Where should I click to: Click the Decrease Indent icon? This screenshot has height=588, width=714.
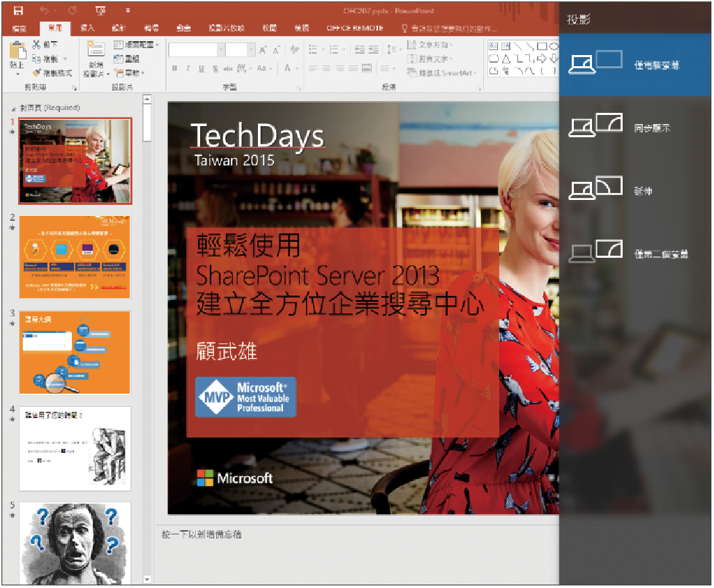[x=360, y=49]
